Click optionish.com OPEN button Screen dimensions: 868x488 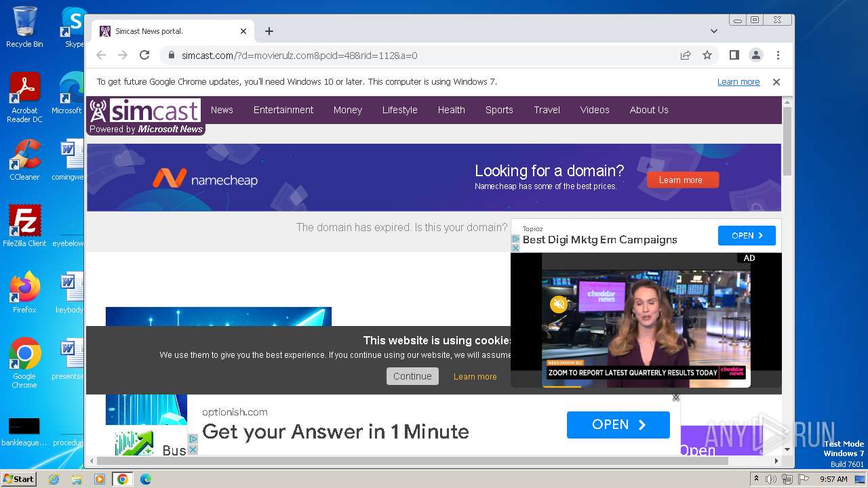618,425
